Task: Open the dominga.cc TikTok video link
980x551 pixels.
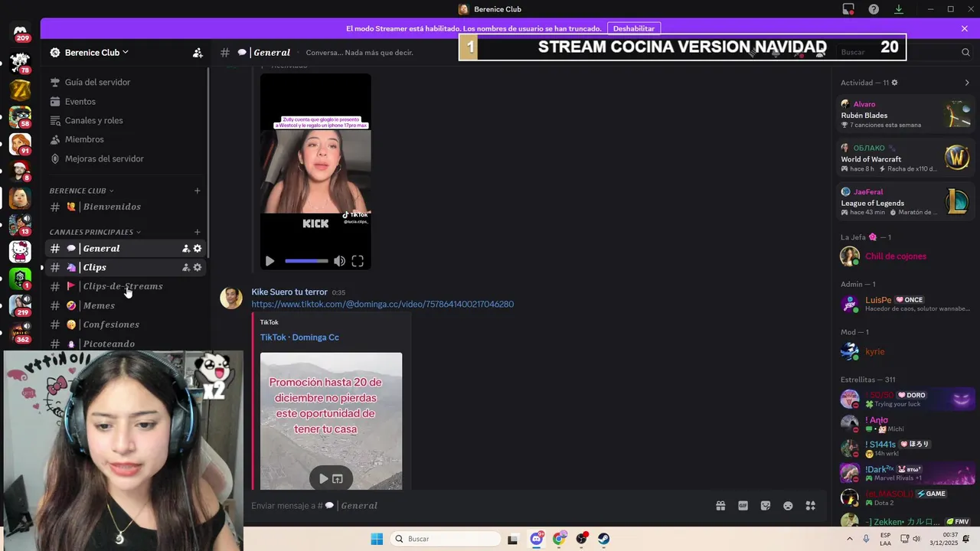Action: [383, 305]
